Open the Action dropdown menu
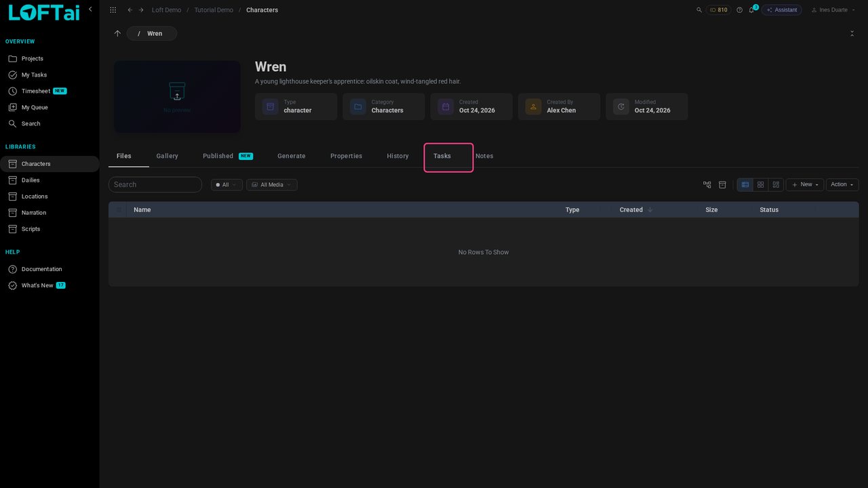 (842, 184)
